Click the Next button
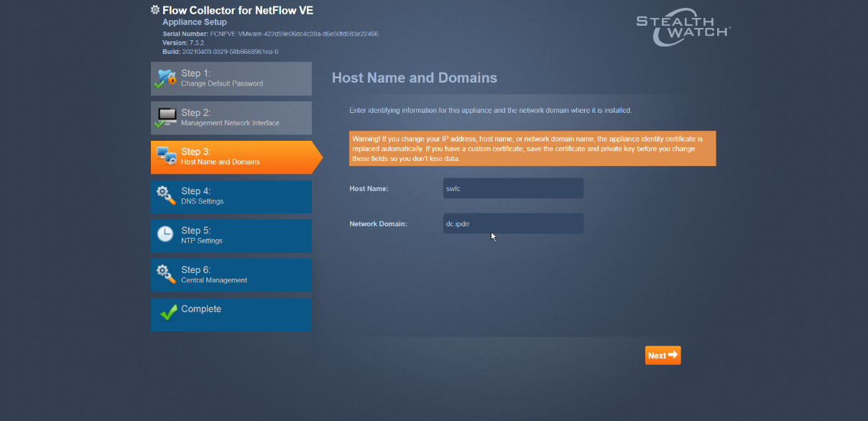The image size is (868, 421). tap(662, 354)
